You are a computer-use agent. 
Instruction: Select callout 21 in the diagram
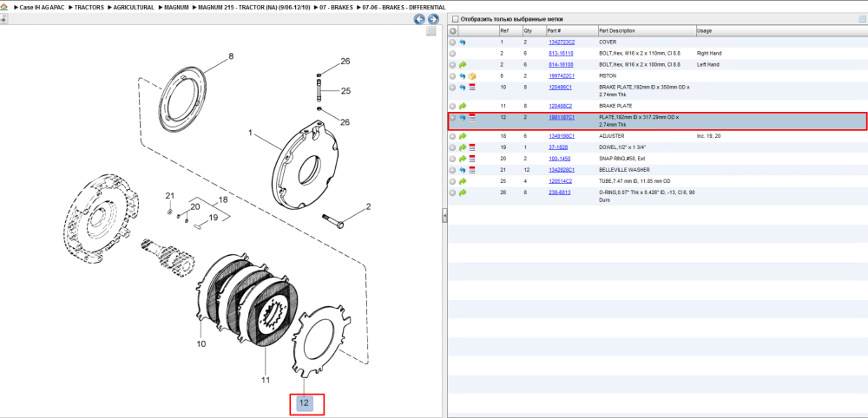pyautogui.click(x=170, y=195)
